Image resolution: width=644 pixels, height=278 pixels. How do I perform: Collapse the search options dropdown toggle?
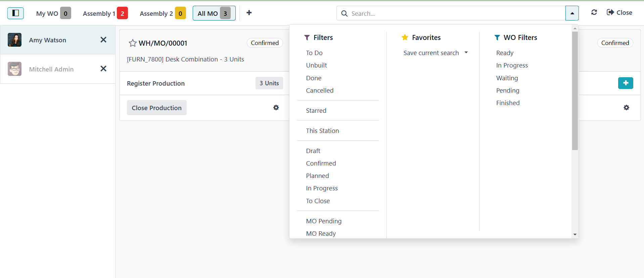click(x=572, y=13)
